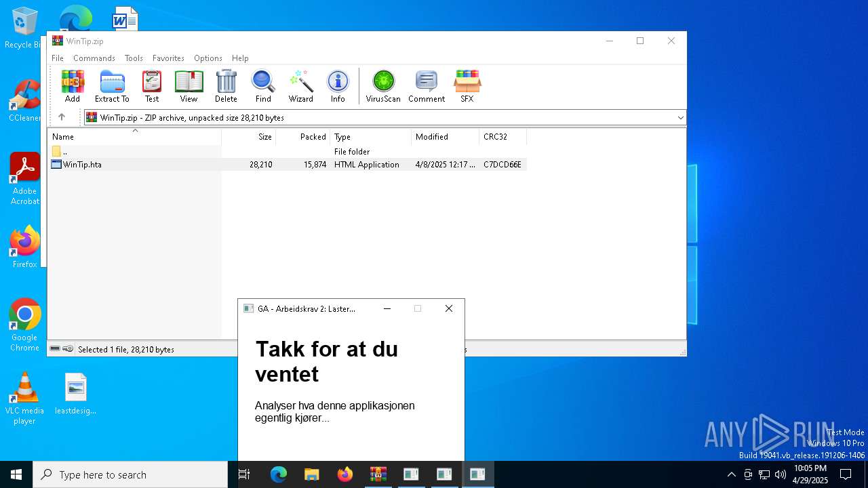
Task: Open the Help menu
Action: click(240, 58)
